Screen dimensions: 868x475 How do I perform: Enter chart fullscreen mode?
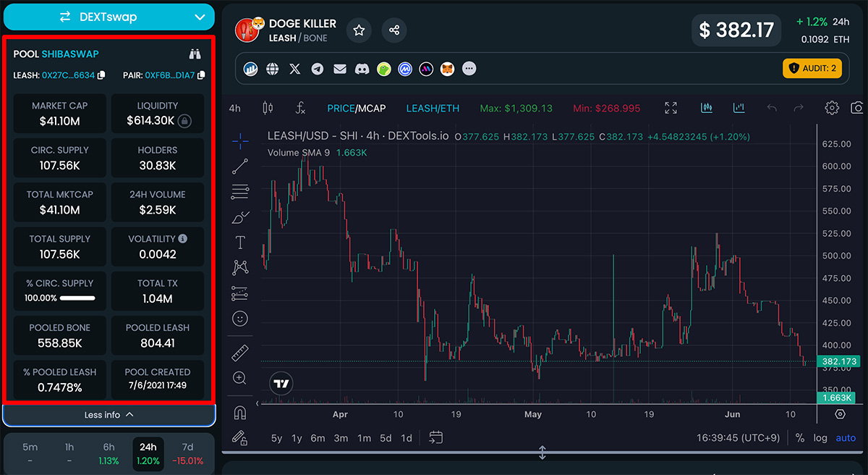[671, 108]
